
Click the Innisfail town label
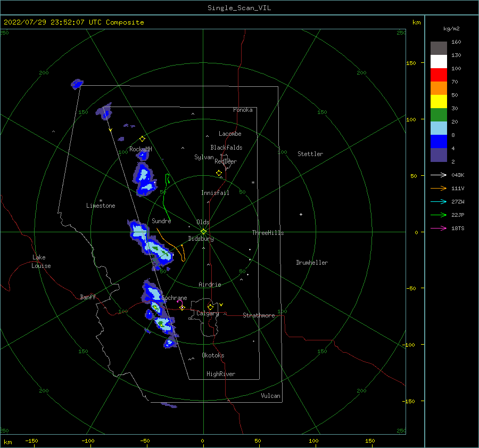(215, 193)
